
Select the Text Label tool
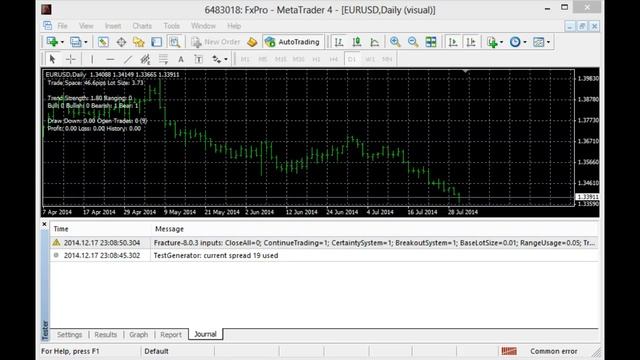coord(199,59)
